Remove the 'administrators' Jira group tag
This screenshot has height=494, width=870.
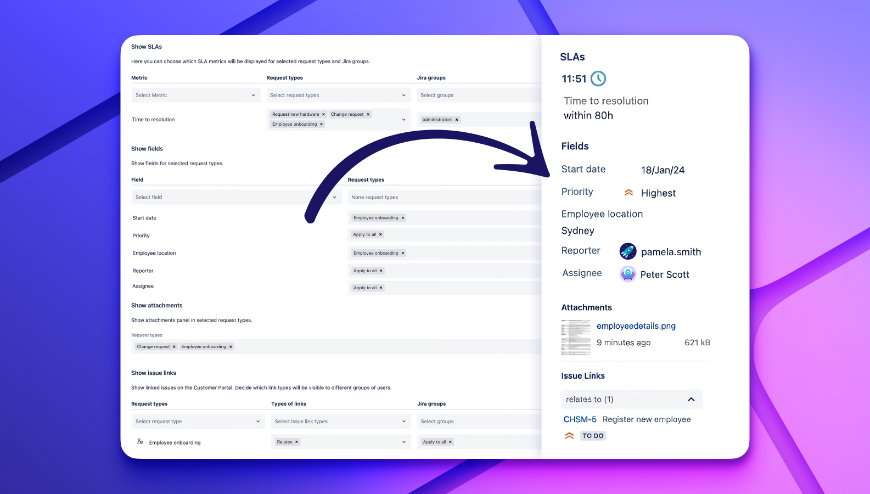pyautogui.click(x=457, y=119)
